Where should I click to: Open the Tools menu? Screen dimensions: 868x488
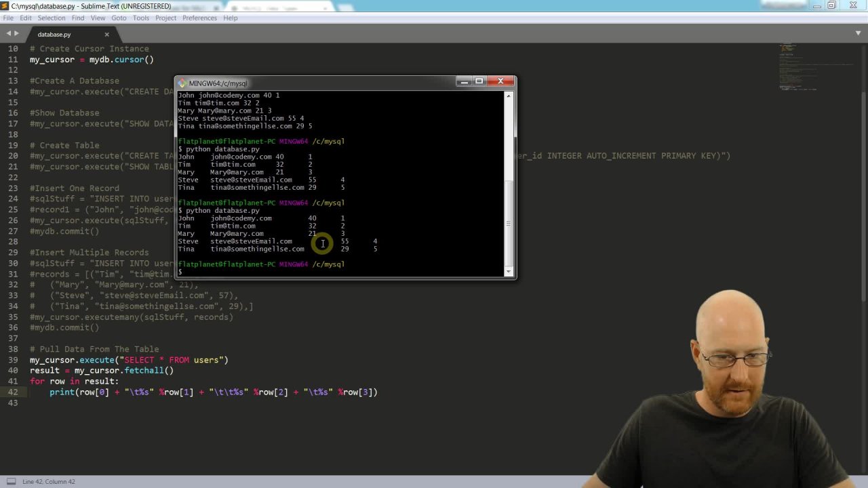point(141,18)
